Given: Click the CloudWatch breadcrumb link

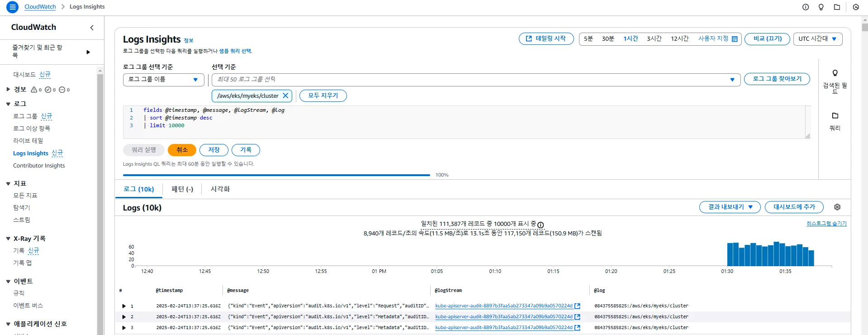Looking at the screenshot, I should tap(40, 7).
